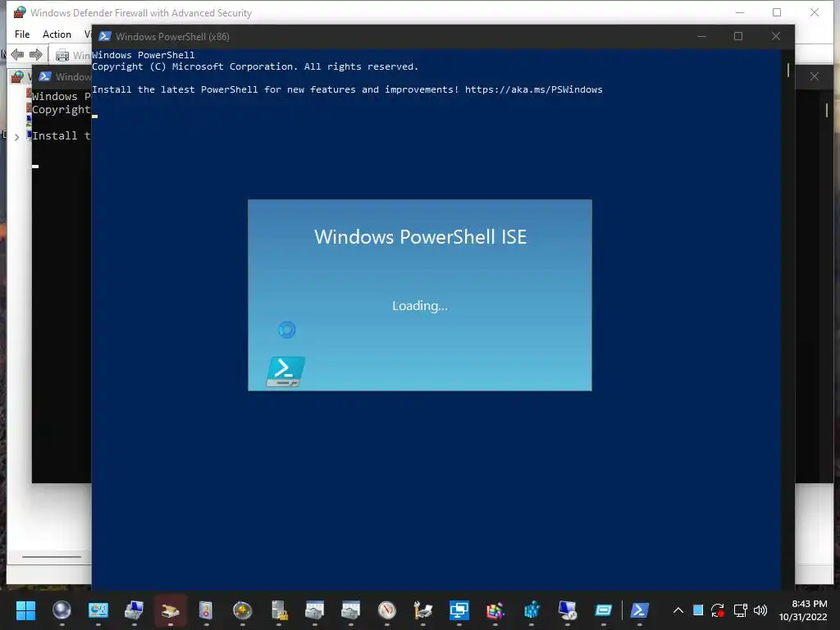This screenshot has width=840, height=630.
Task: Open the silver sphere taskbar app
Action: (x=62, y=610)
